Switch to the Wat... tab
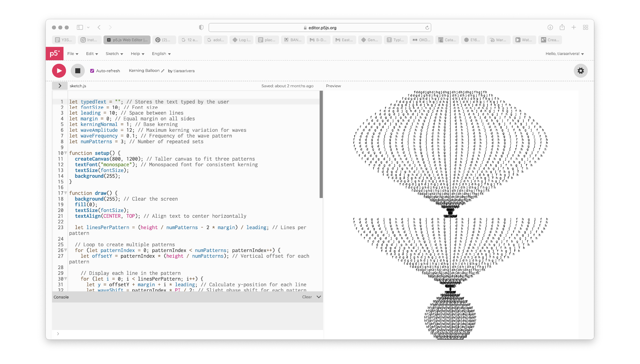This screenshot has width=640, height=364. click(x=524, y=40)
